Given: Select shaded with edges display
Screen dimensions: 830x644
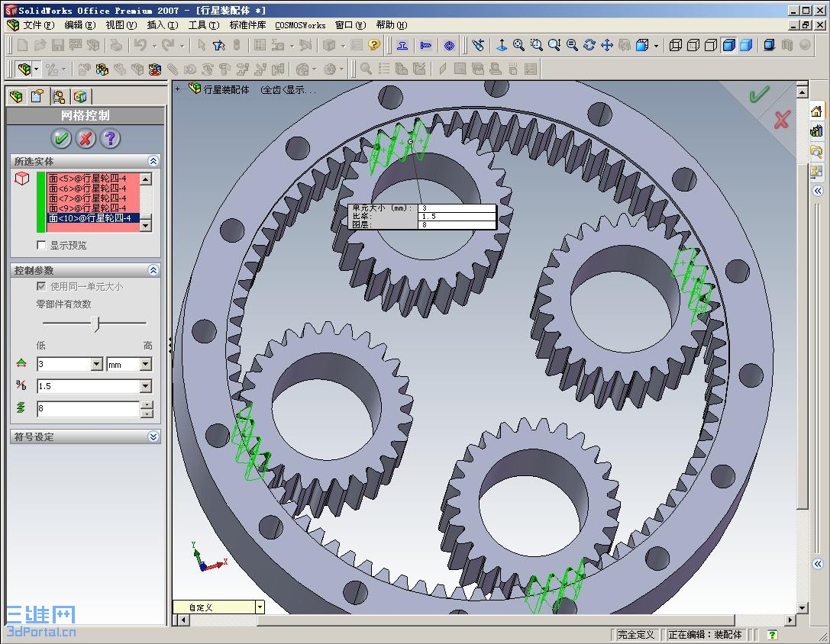Looking at the screenshot, I should [729, 46].
